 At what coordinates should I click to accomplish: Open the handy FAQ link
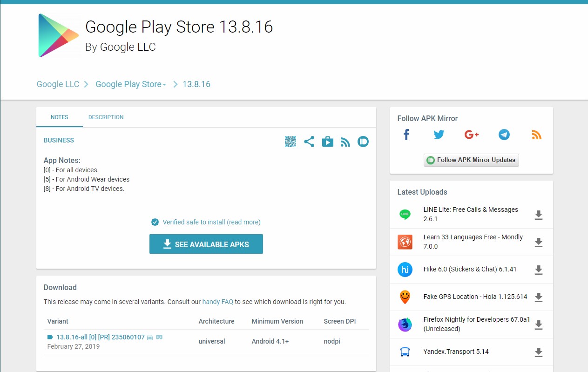pos(218,302)
